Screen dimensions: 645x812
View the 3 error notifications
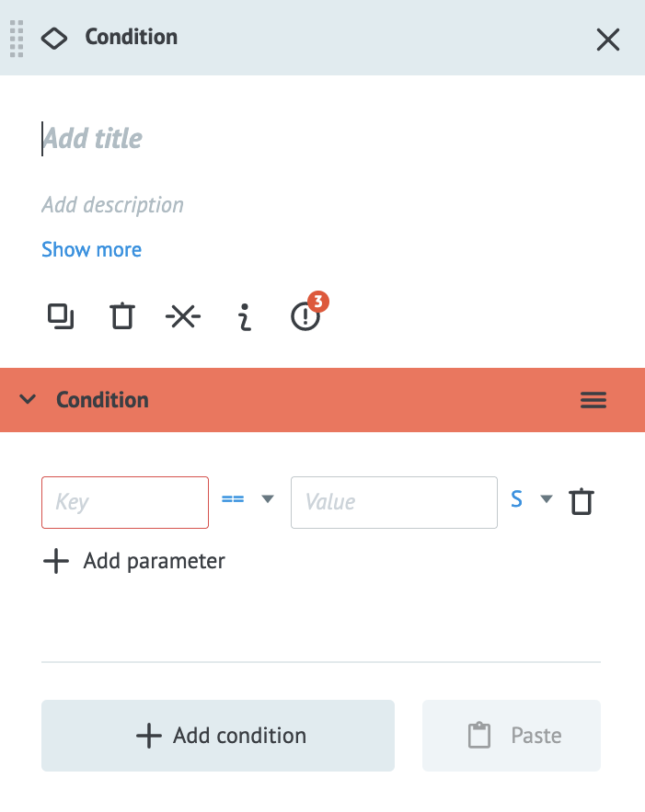tap(305, 315)
